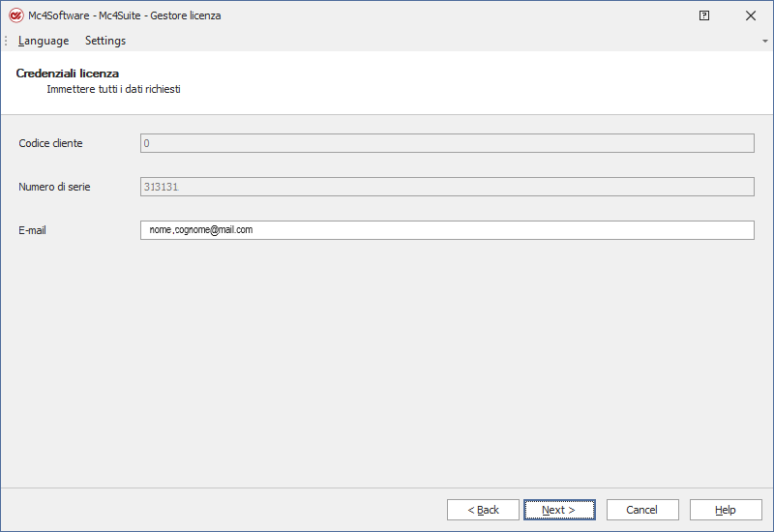Click the Credenziali licenza heading

(x=68, y=74)
